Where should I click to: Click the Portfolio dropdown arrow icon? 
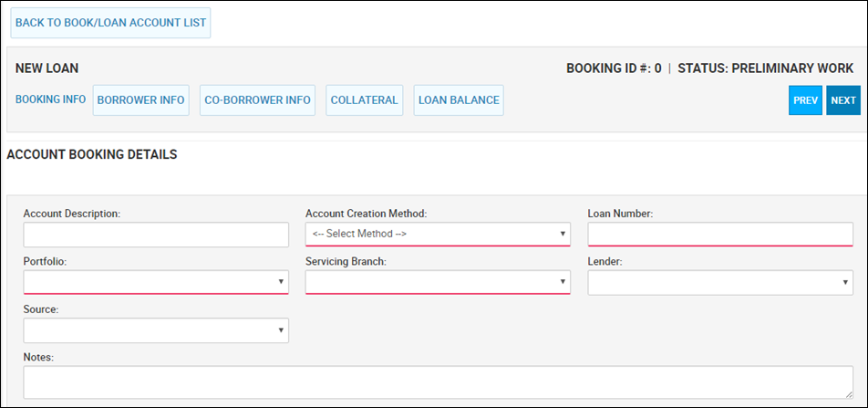click(x=281, y=282)
